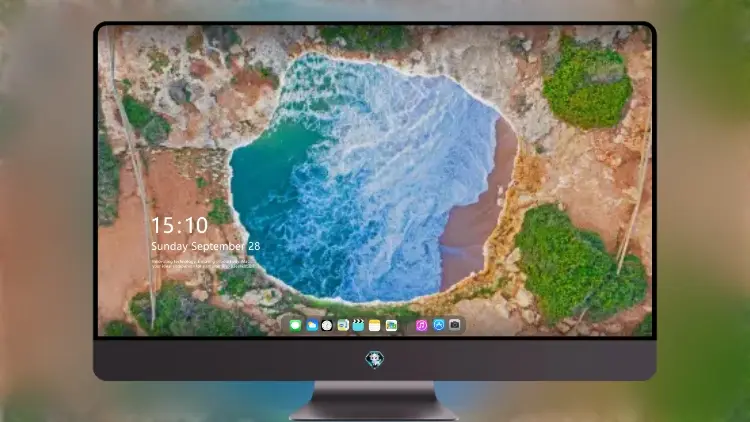Open the Photos gallery icon in dock

point(391,325)
